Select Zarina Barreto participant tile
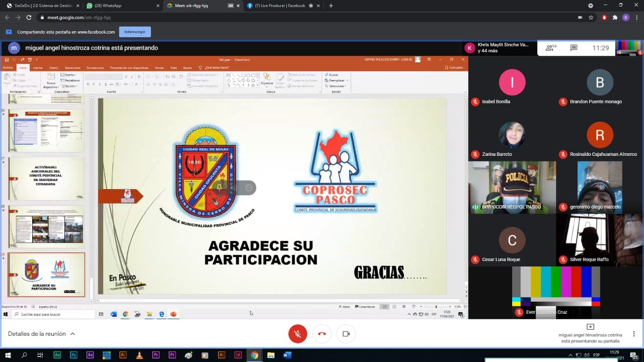Screen dimensions: 644x362 [512, 135]
